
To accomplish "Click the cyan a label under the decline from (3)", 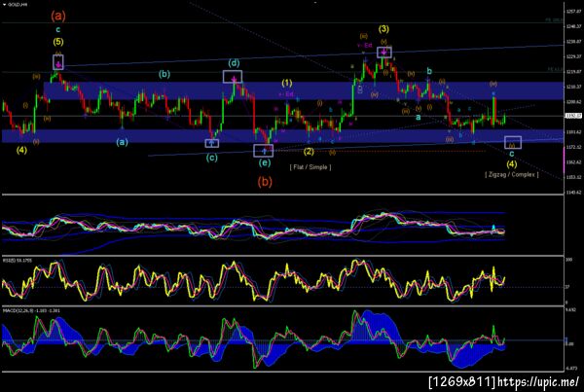I will coord(419,117).
